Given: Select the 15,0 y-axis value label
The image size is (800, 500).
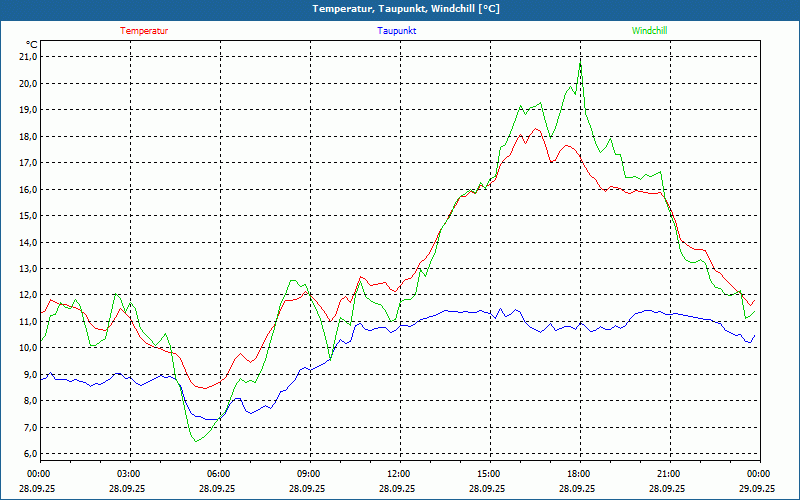Looking at the screenshot, I should (x=27, y=215).
